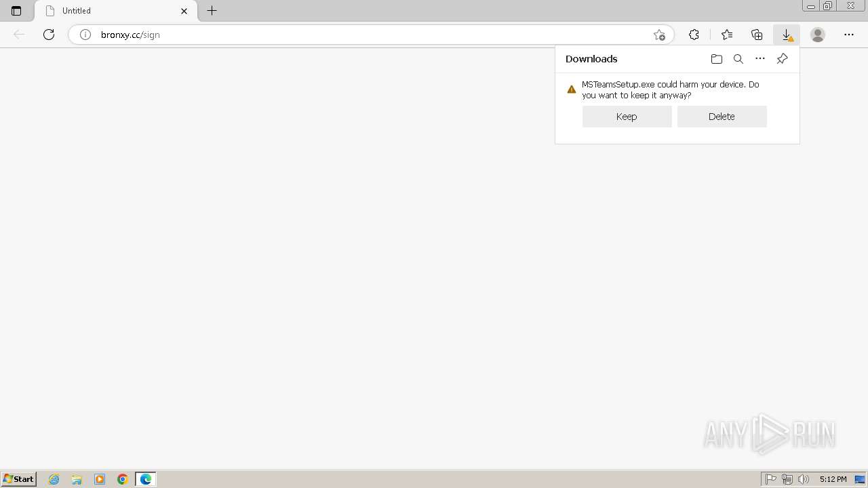
Task: Pin the Downloads panel
Action: (782, 59)
